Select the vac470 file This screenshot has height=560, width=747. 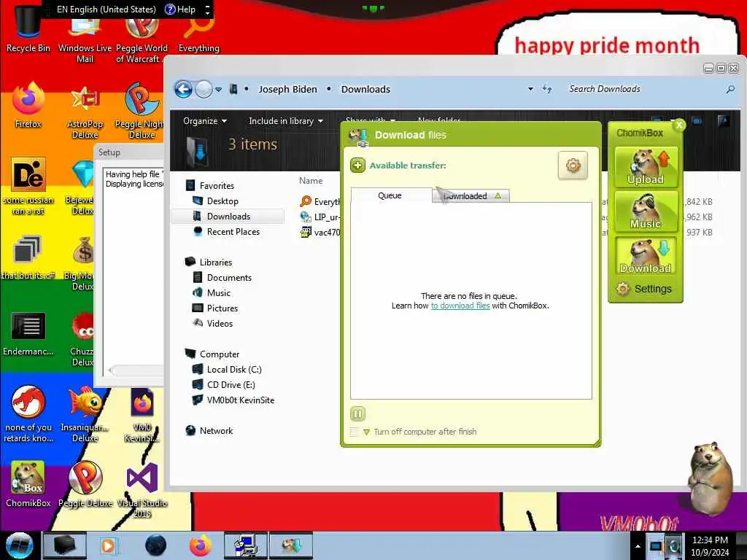320,232
